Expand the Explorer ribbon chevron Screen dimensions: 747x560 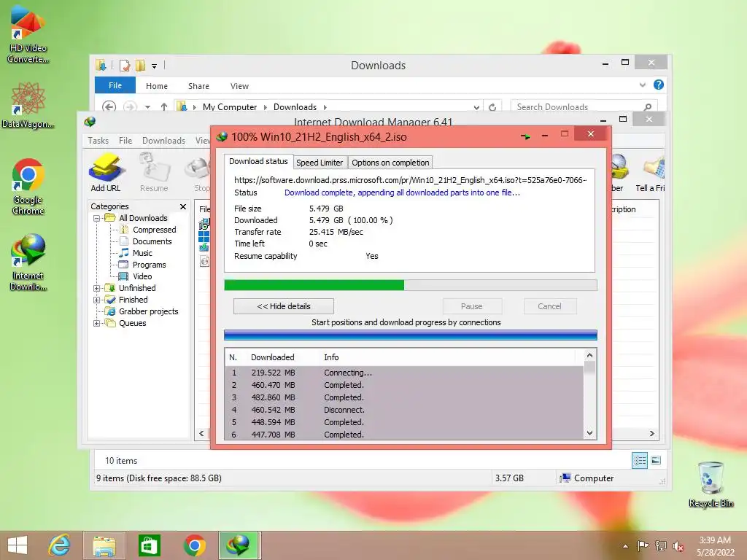(642, 85)
